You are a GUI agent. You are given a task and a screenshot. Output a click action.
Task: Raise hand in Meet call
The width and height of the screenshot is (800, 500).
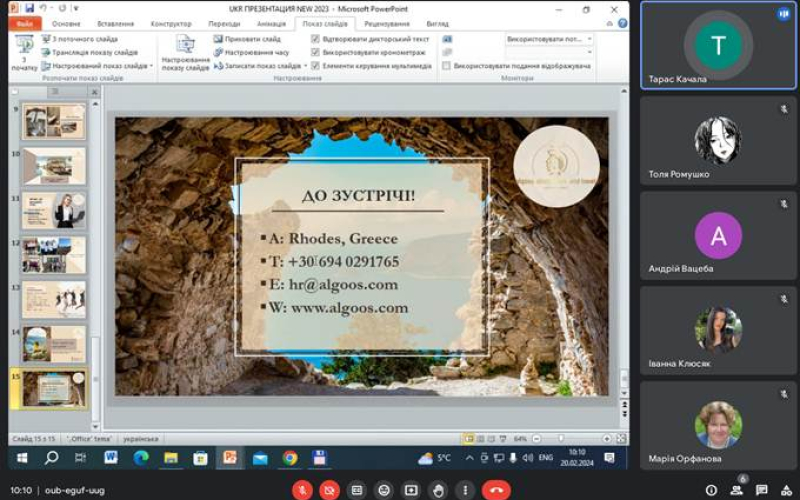438,490
